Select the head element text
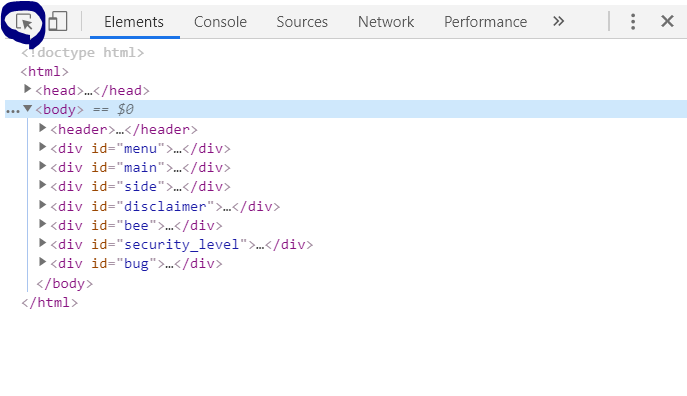 [92, 91]
